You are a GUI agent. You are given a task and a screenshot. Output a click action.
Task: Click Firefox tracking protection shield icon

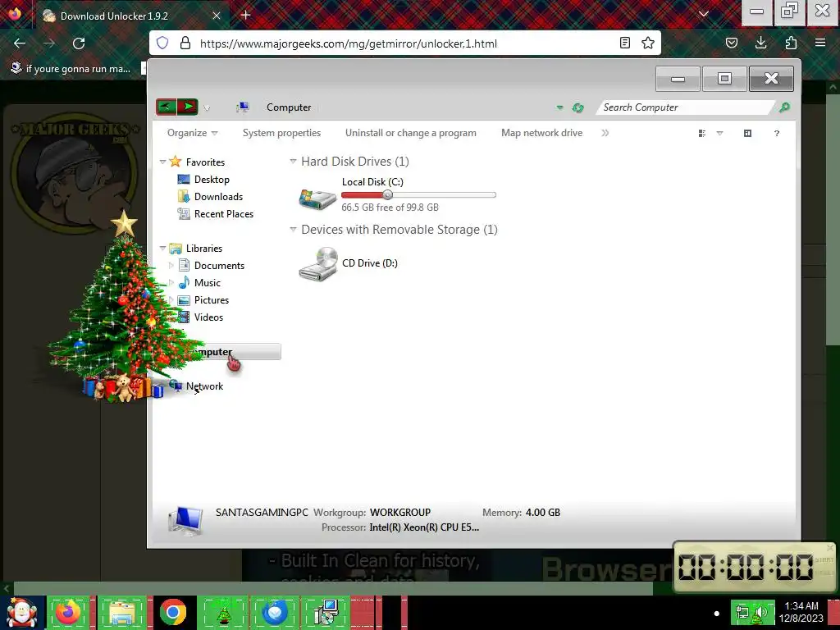(x=162, y=43)
